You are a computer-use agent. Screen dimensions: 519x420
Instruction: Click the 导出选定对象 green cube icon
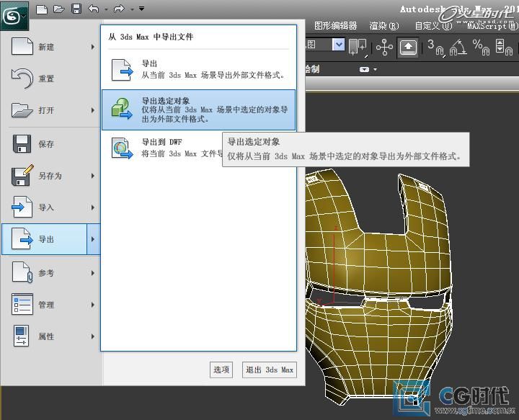click(x=122, y=109)
